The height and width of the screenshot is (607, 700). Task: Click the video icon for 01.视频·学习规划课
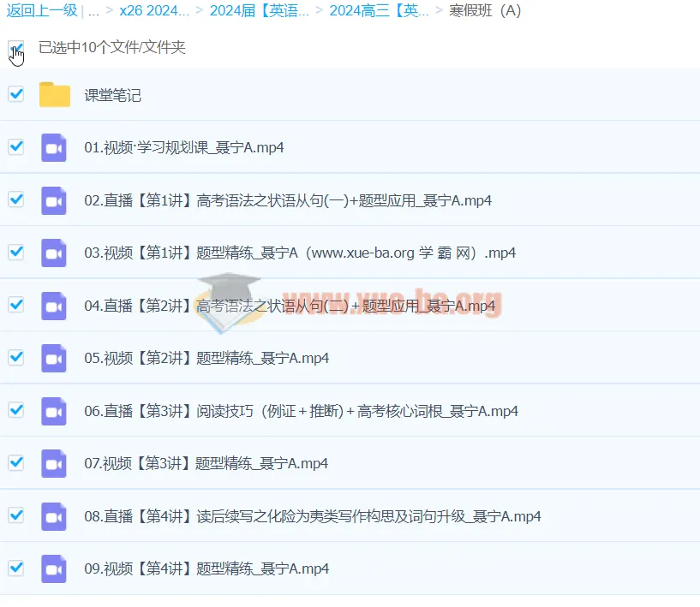point(54,147)
